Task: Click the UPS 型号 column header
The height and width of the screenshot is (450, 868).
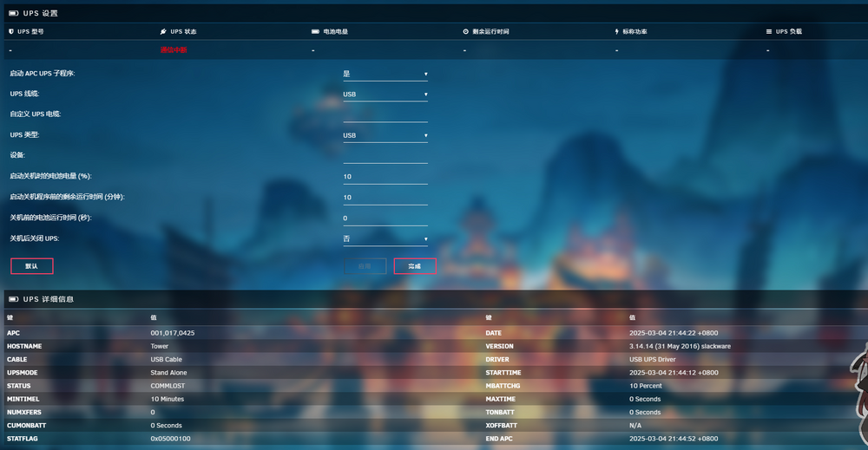Action: (x=30, y=31)
